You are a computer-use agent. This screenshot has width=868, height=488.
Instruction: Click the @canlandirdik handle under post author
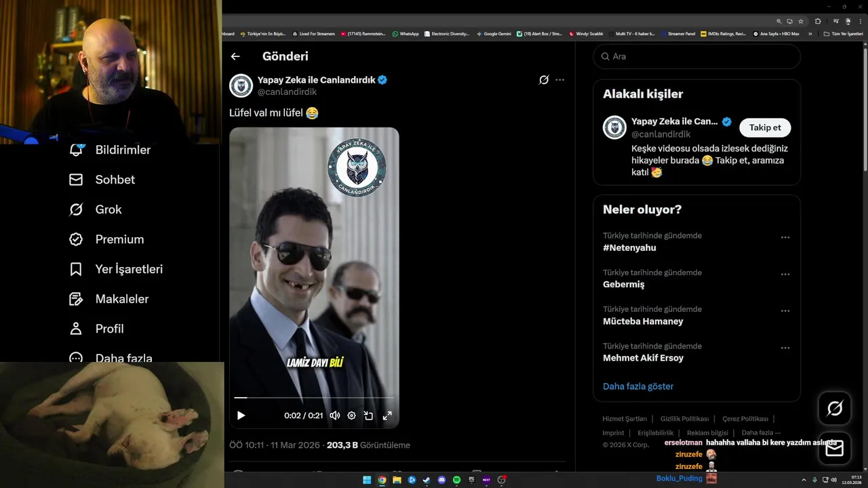coord(287,92)
